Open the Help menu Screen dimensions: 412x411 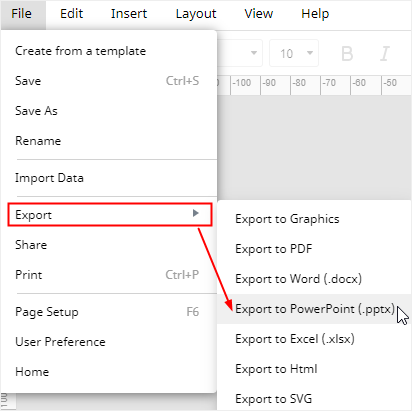click(315, 14)
